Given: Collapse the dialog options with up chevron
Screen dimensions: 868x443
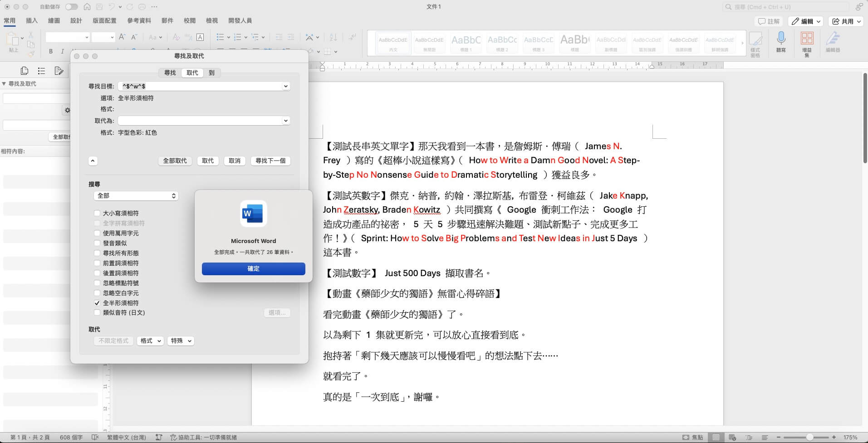Looking at the screenshot, I should coord(93,161).
